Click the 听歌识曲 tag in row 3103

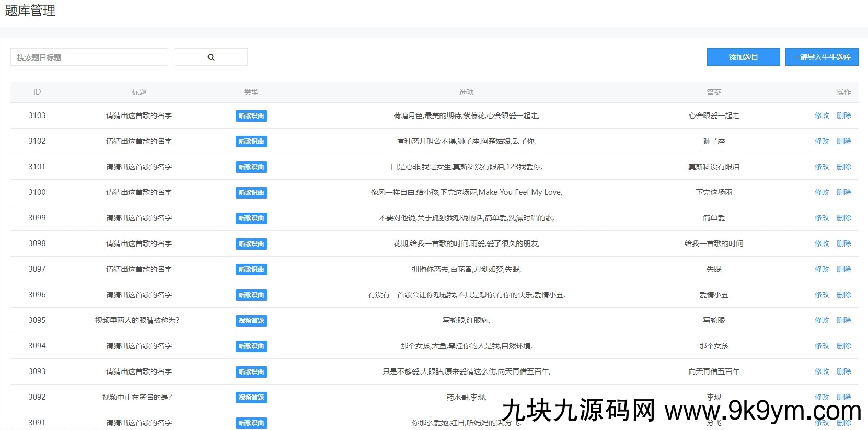point(251,115)
